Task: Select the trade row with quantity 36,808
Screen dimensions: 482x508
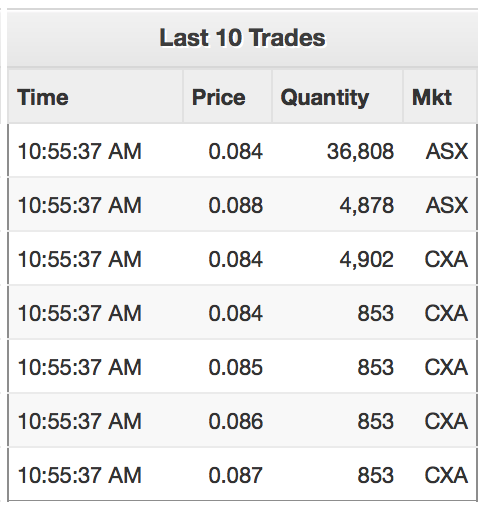Action: (242, 151)
